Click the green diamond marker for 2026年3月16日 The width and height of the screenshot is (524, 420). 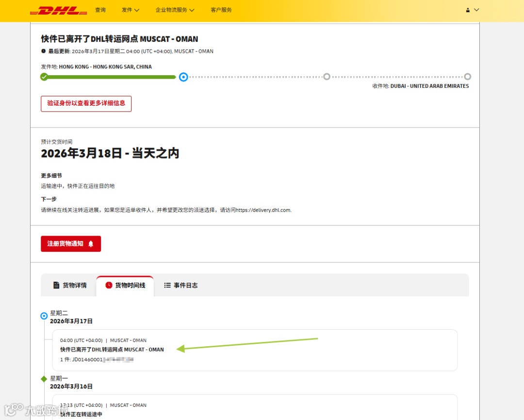[44, 379]
